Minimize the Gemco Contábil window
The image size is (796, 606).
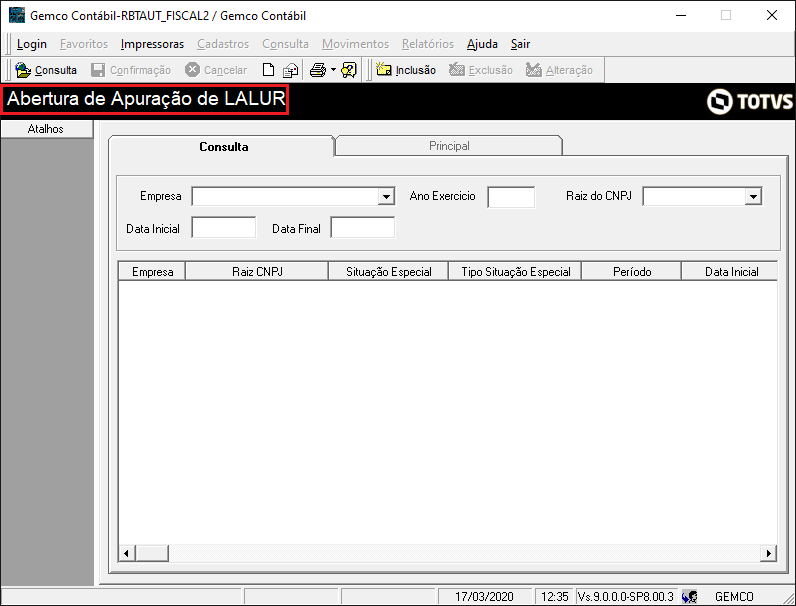click(x=681, y=15)
